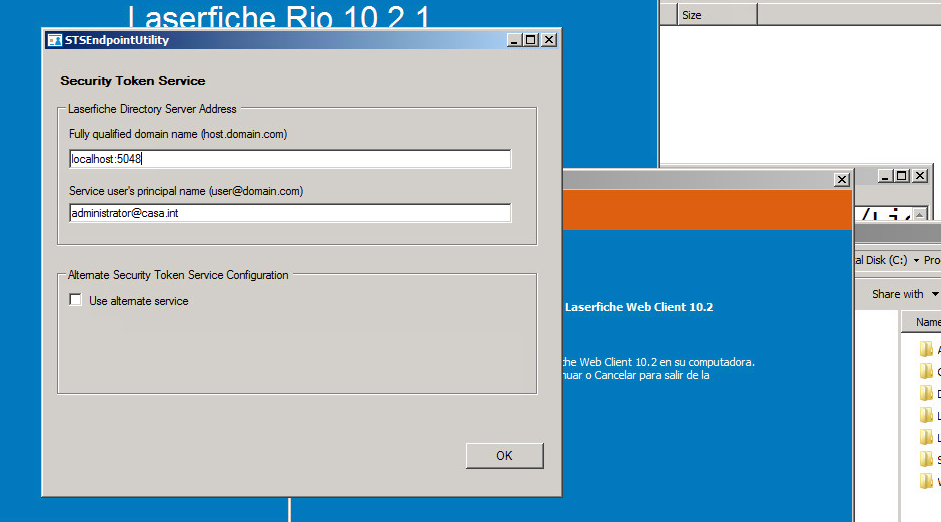
Task: Click OK in the STSEndpointUtility dialog
Action: (504, 455)
